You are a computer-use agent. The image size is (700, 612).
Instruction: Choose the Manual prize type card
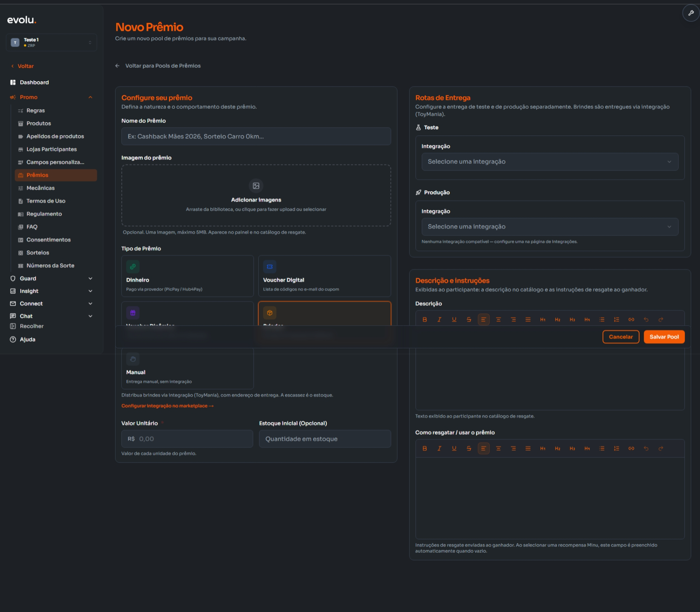[187, 368]
